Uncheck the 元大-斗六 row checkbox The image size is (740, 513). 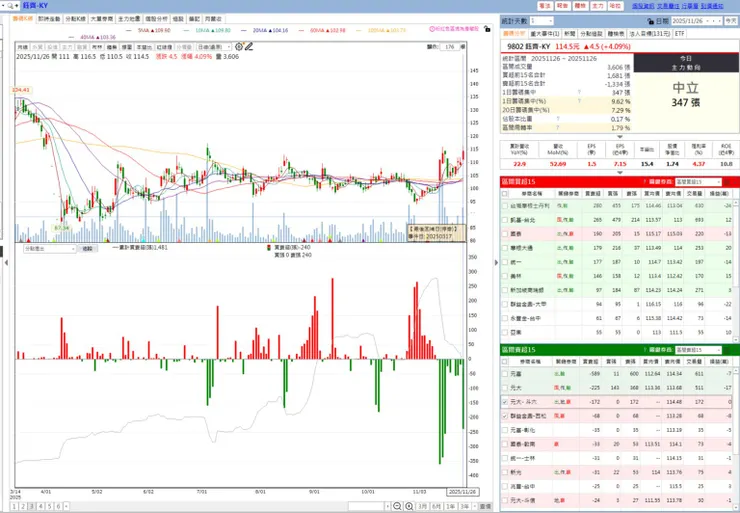point(505,402)
